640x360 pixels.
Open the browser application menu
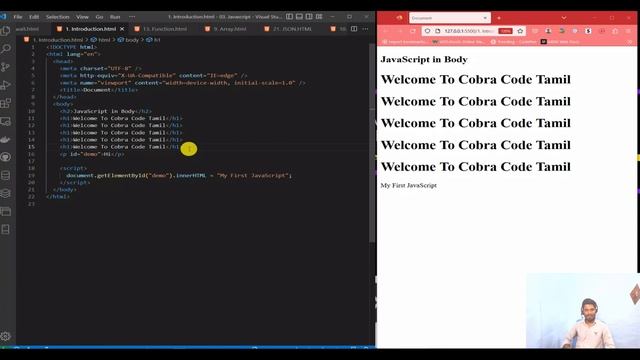click(x=628, y=31)
